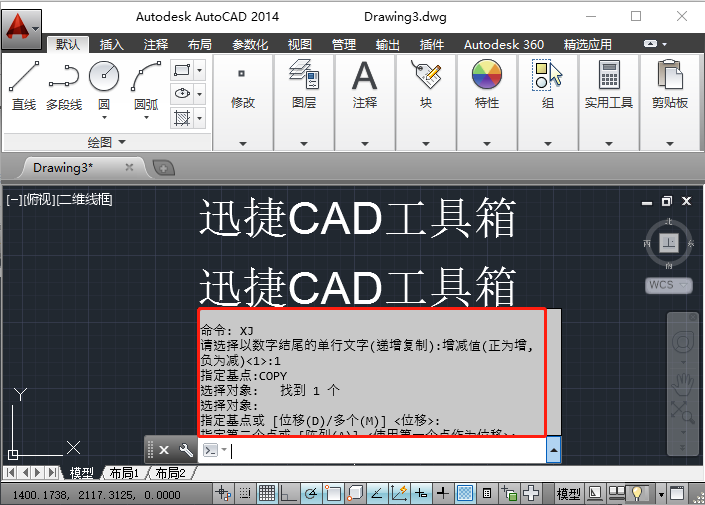Switch to the Autodesk 360 ribbon tab
This screenshot has width=705, height=505.
[x=504, y=45]
